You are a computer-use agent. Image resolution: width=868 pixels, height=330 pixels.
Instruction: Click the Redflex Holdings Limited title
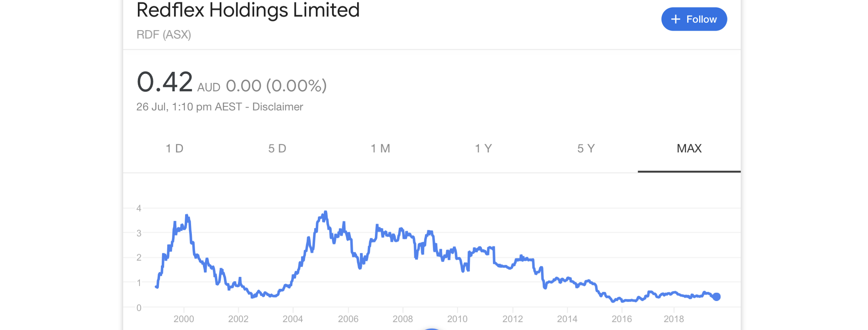point(248,10)
